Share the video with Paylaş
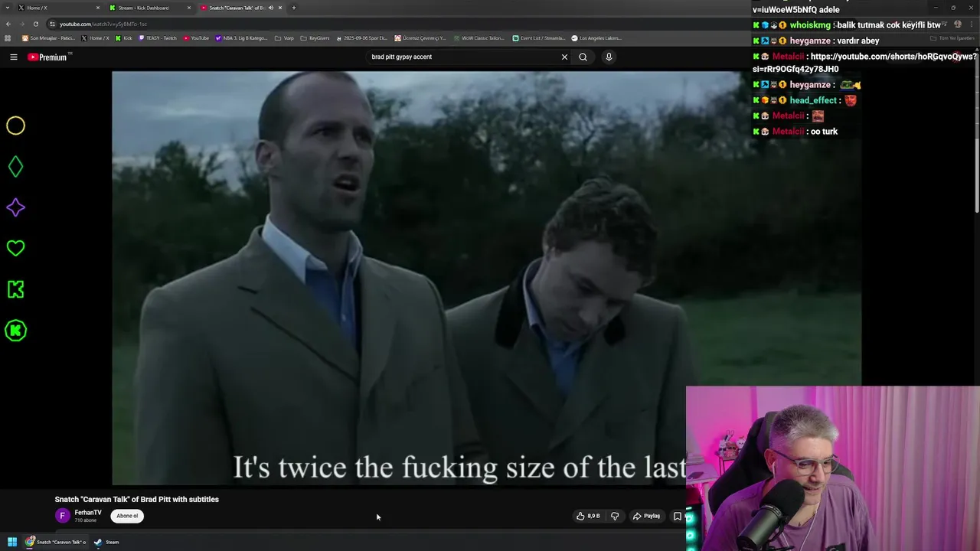This screenshot has width=980, height=551. tap(646, 516)
